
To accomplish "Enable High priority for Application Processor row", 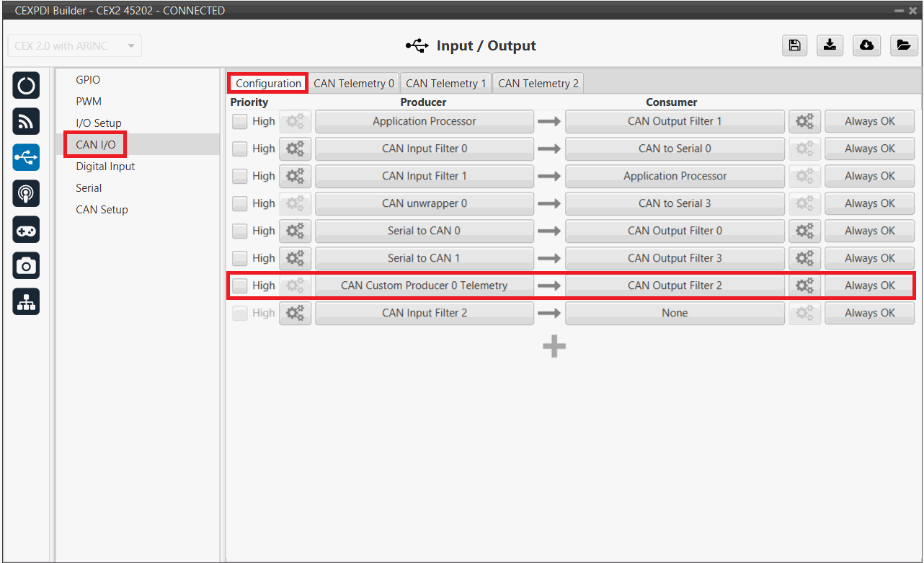I will tap(239, 122).
